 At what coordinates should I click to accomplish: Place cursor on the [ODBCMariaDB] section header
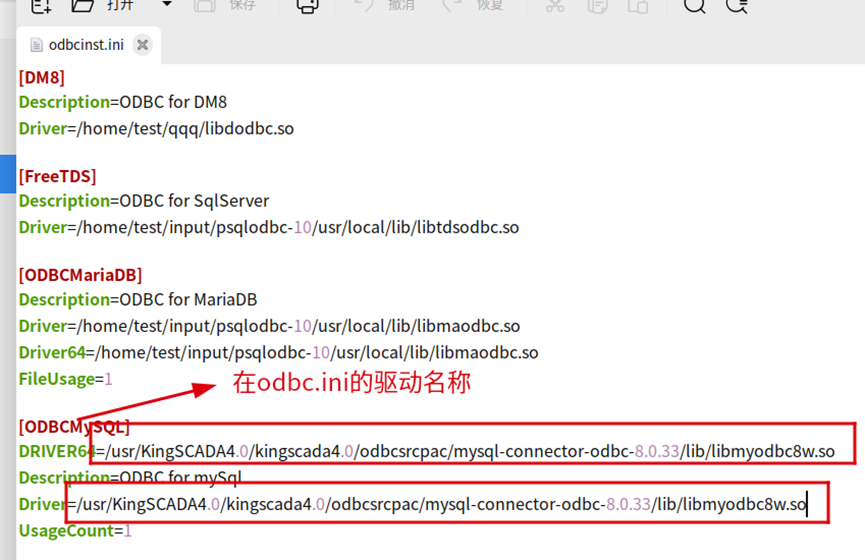click(x=81, y=275)
